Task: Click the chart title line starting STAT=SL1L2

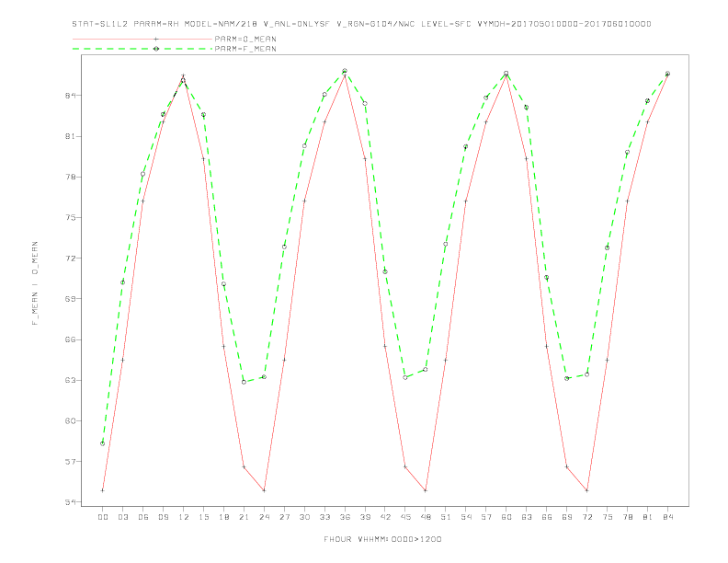Action: (x=361, y=24)
